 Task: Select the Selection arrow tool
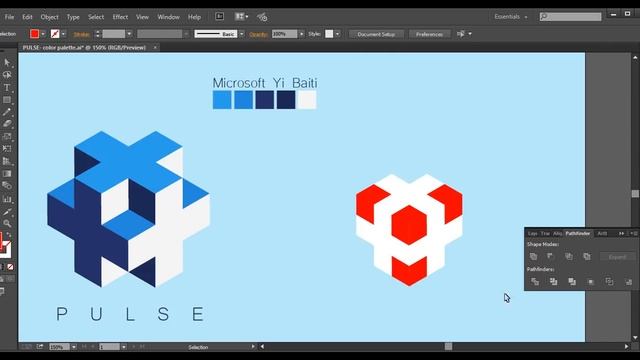[7, 62]
